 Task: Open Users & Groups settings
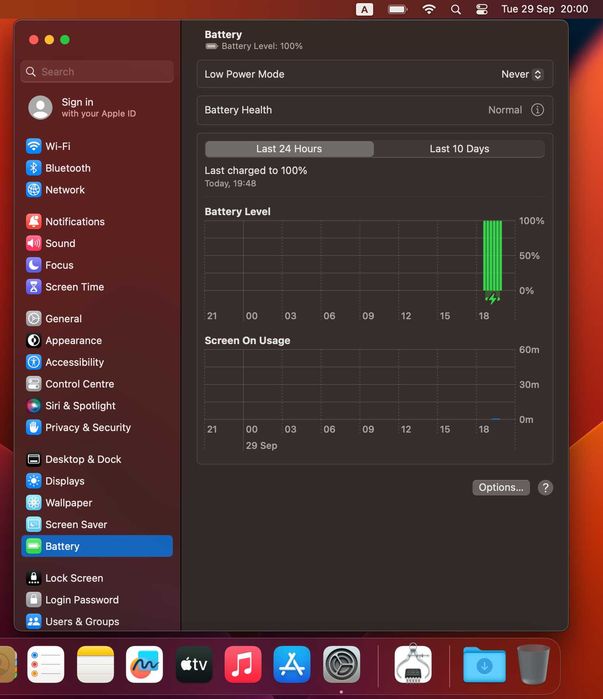pos(97,621)
